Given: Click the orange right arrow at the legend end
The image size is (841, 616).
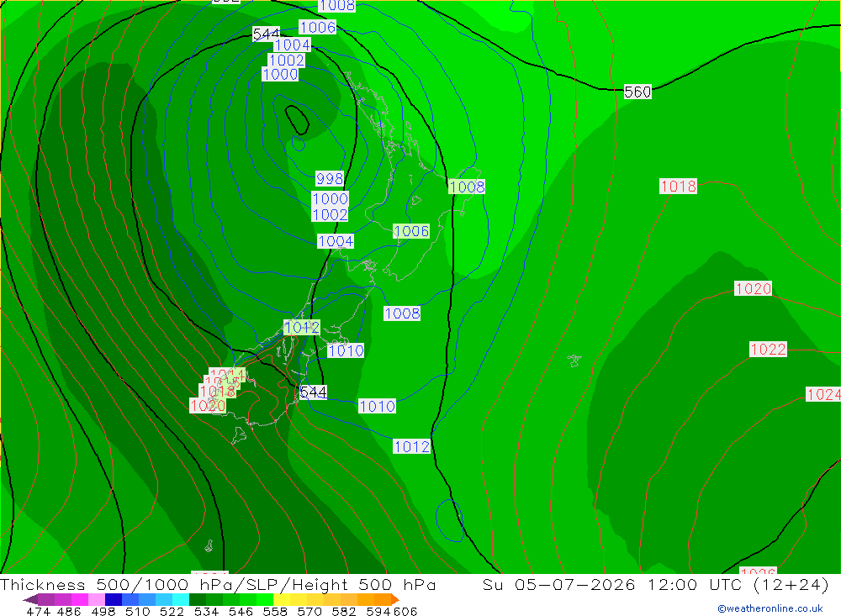Looking at the screenshot, I should (x=395, y=599).
